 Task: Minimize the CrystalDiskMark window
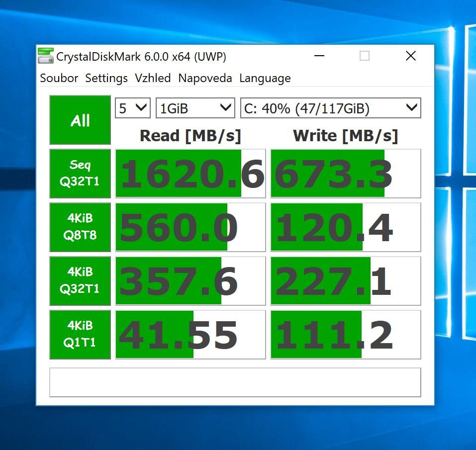[319, 56]
